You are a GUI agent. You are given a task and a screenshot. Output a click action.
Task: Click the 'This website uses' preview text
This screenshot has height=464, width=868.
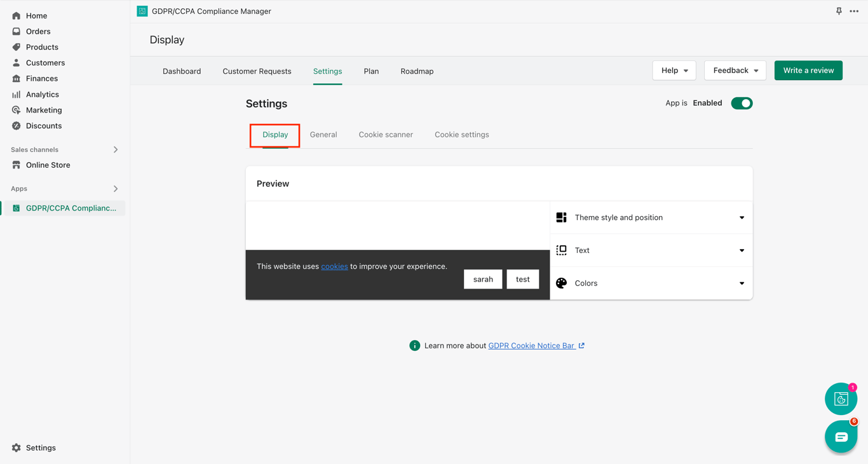(x=288, y=266)
